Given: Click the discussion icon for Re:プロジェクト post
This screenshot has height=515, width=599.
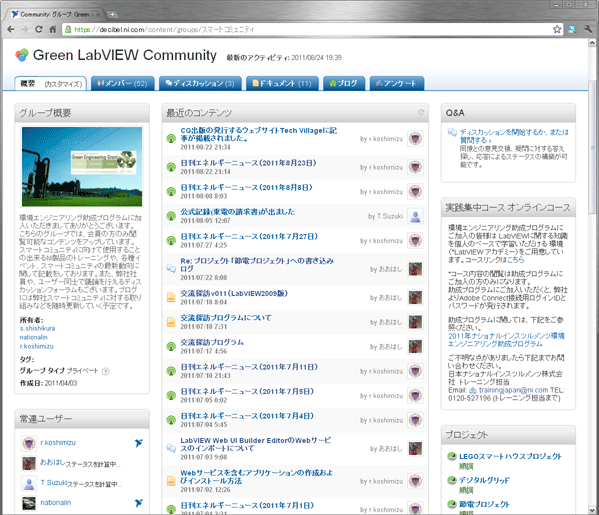Looking at the screenshot, I should click(x=171, y=269).
